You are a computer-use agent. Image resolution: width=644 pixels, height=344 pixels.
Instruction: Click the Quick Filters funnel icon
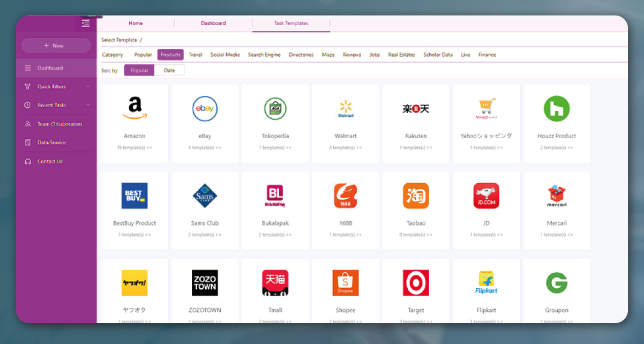[27, 87]
